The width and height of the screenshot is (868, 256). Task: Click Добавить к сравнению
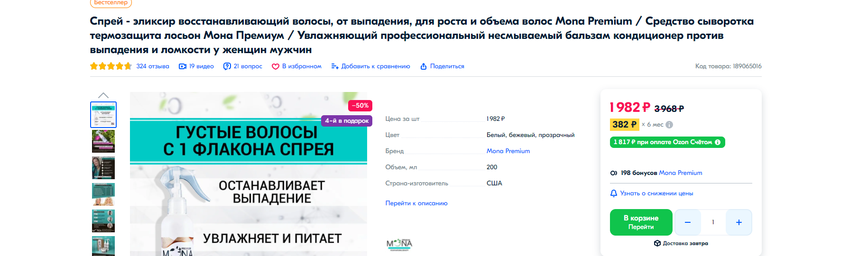pyautogui.click(x=376, y=66)
